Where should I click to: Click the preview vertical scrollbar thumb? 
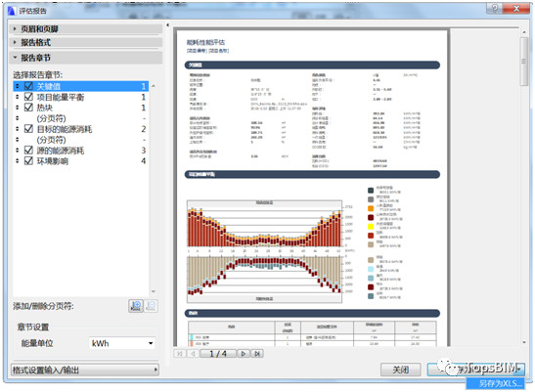523,62
